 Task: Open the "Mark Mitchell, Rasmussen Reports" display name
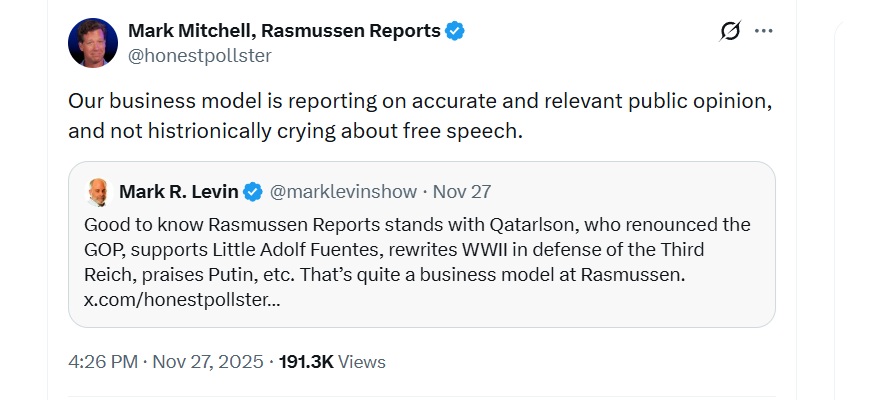click(x=284, y=31)
